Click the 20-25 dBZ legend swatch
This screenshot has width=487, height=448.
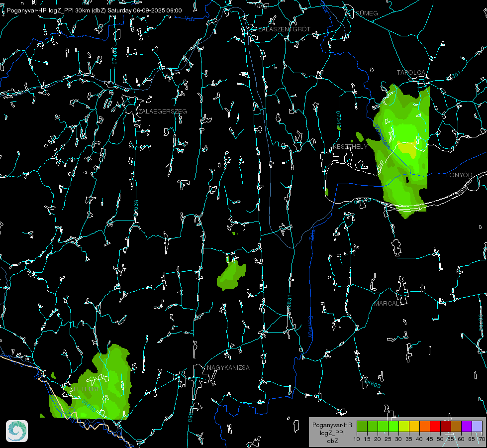383,426
